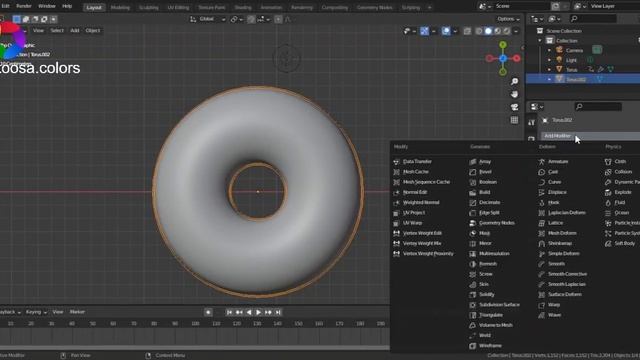Open the Options dropdown
Viewport: 640px width, 360px height.
tap(508, 19)
